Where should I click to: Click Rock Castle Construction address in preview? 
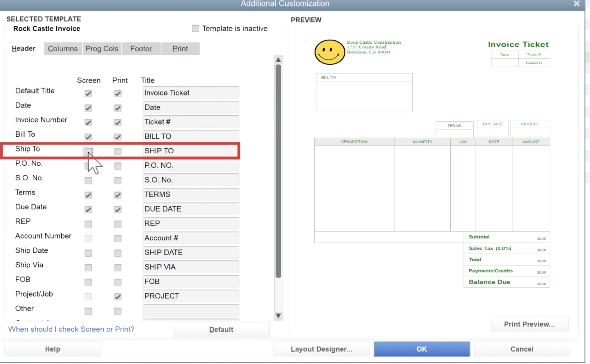point(374,47)
